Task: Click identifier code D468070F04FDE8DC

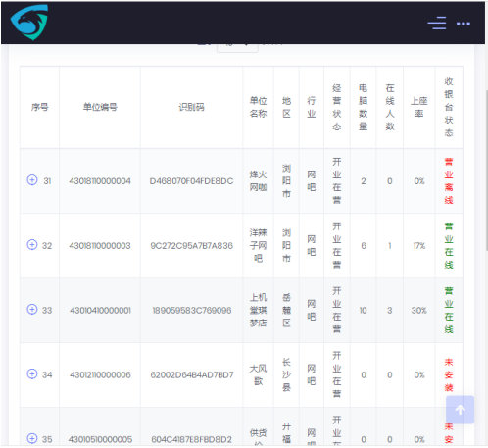Action: [x=191, y=181]
